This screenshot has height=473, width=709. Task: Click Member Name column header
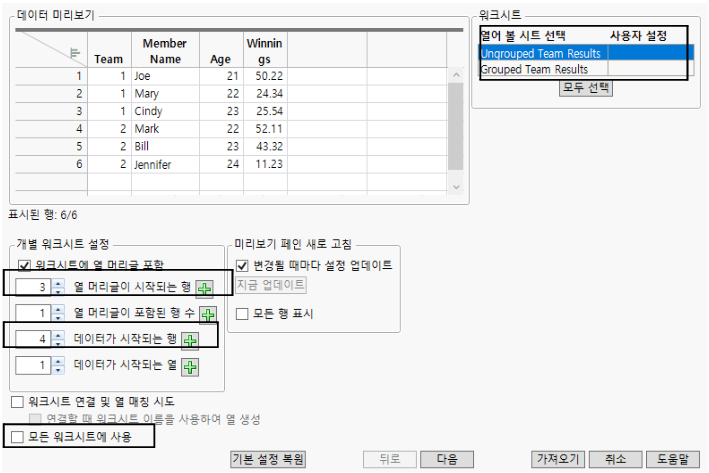tap(165, 51)
